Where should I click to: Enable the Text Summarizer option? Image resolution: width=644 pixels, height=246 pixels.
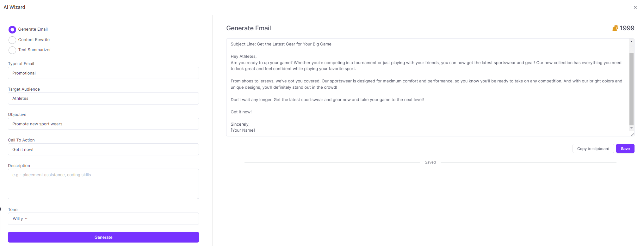pos(12,50)
